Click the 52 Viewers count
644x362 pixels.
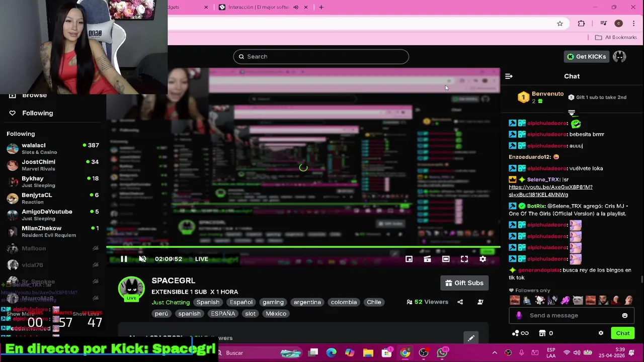coord(427,302)
